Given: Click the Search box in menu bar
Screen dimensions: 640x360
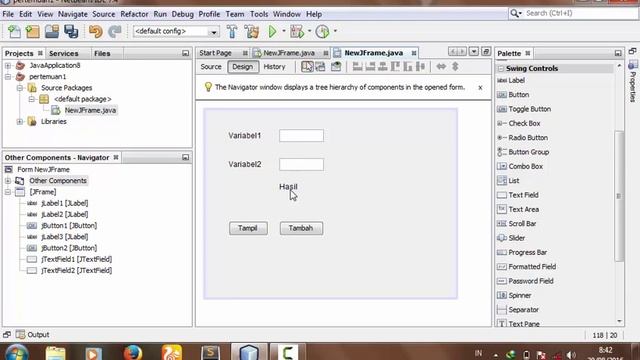Looking at the screenshot, I should click(x=573, y=13).
